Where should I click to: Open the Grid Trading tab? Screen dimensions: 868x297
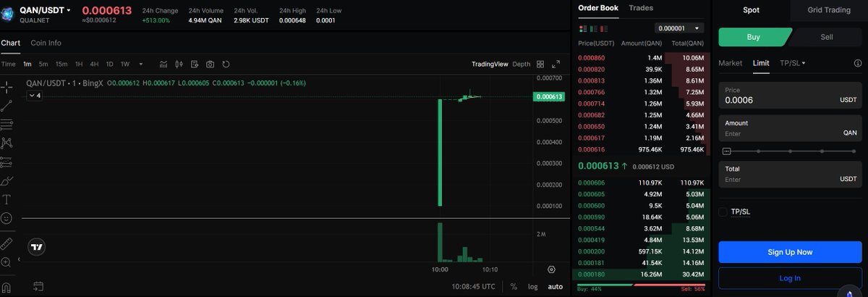828,10
